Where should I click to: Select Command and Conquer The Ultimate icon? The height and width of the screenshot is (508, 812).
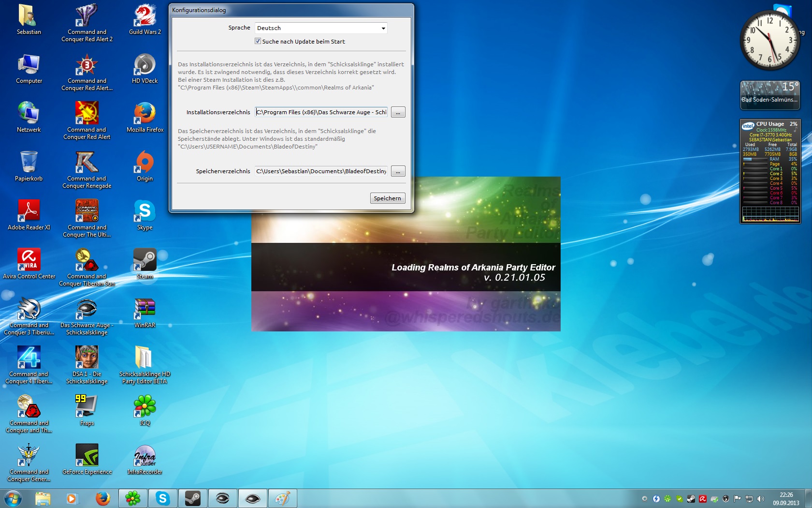point(87,219)
